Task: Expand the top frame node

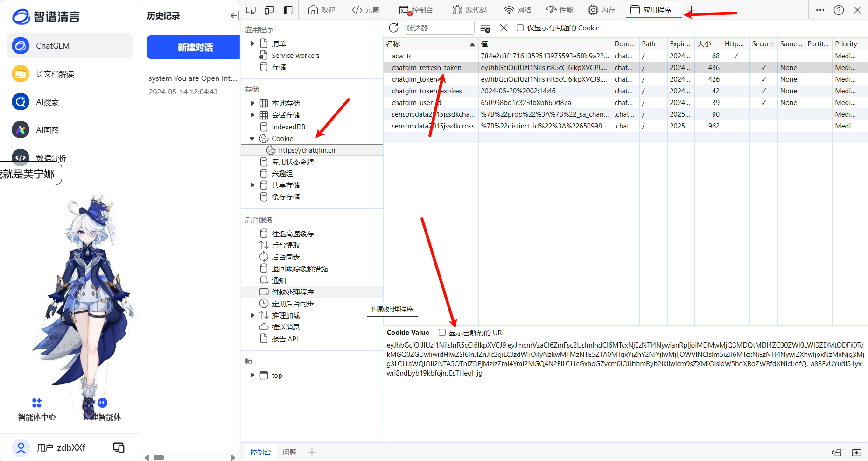Action: coord(252,375)
